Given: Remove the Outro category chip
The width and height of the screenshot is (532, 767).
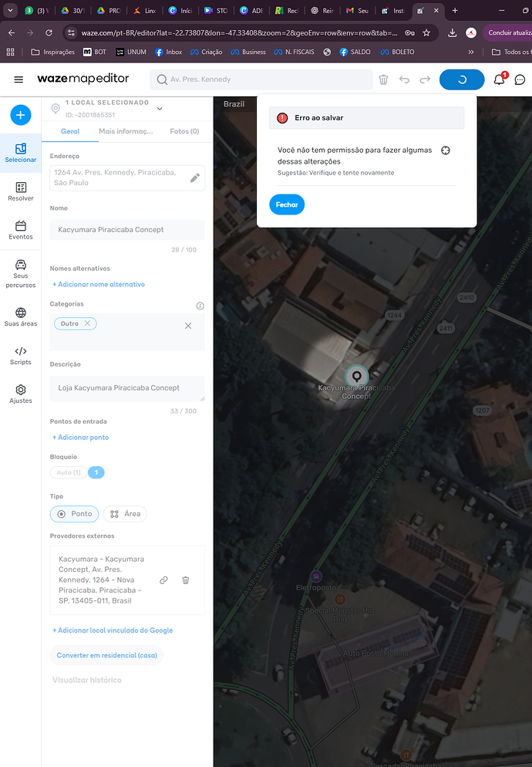Looking at the screenshot, I should (x=87, y=323).
